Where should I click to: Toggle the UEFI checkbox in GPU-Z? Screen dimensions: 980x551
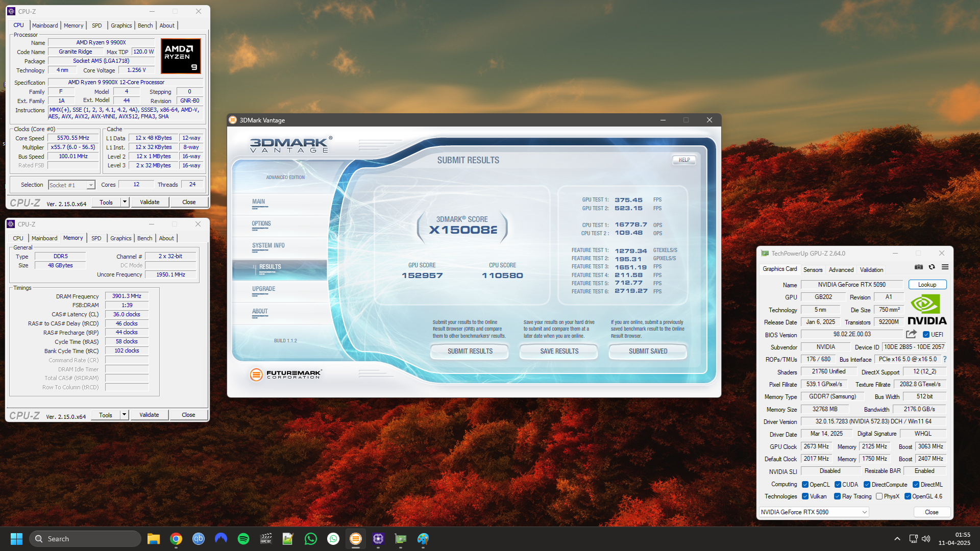926,335
